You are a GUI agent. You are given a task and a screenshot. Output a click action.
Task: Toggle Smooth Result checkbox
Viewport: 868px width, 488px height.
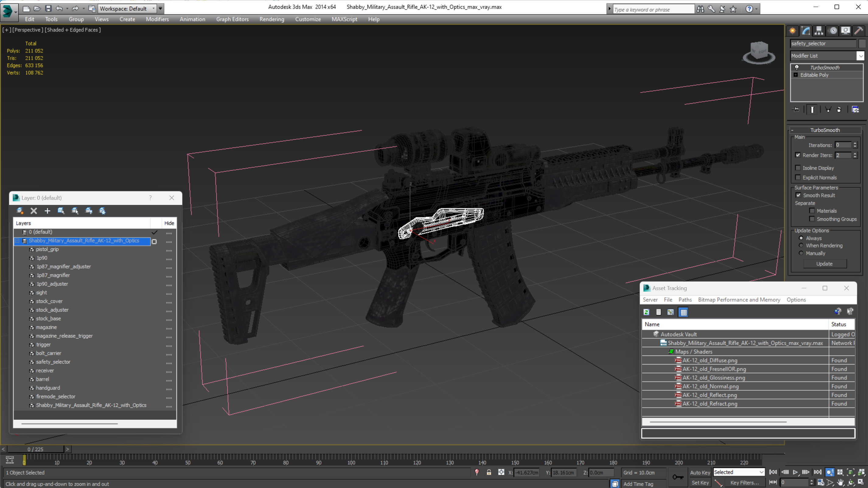point(798,195)
